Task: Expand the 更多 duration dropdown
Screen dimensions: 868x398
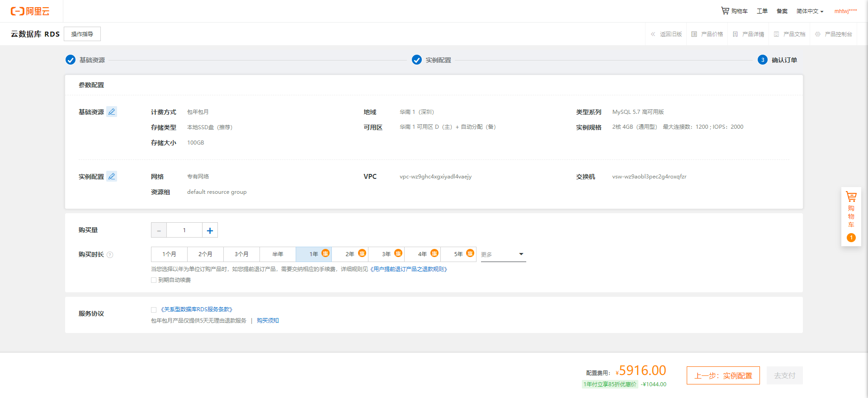Action: [503, 254]
